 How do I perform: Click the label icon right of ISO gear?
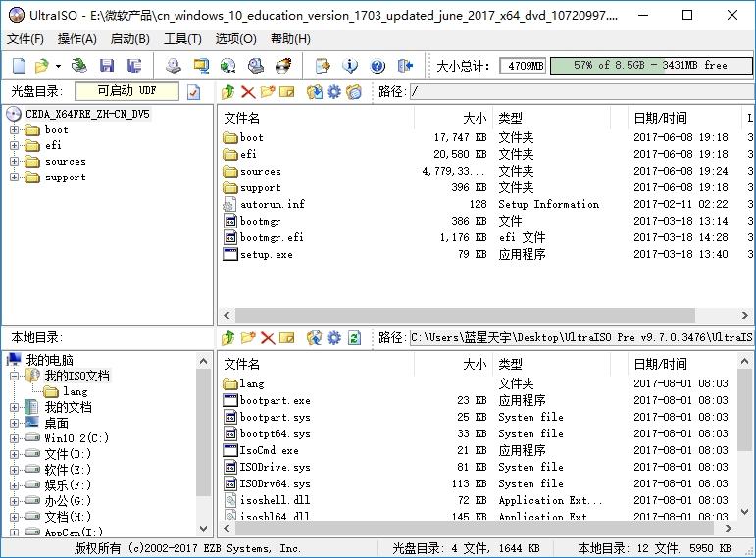(x=354, y=91)
